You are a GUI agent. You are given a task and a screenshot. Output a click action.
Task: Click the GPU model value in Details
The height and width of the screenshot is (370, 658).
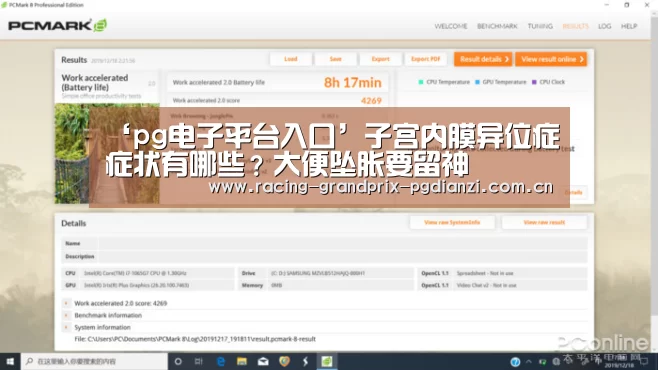pos(136,285)
